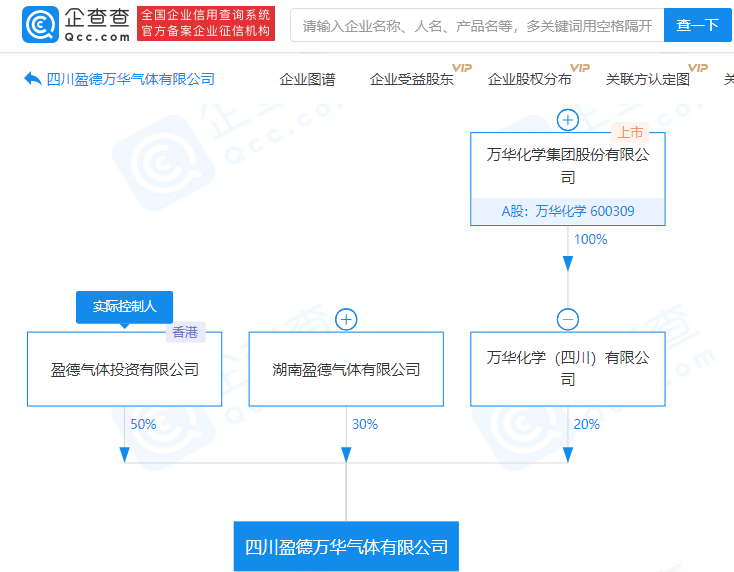Click the A股：万华化学 600309 stock label
This screenshot has height=572, width=734.
(x=568, y=212)
